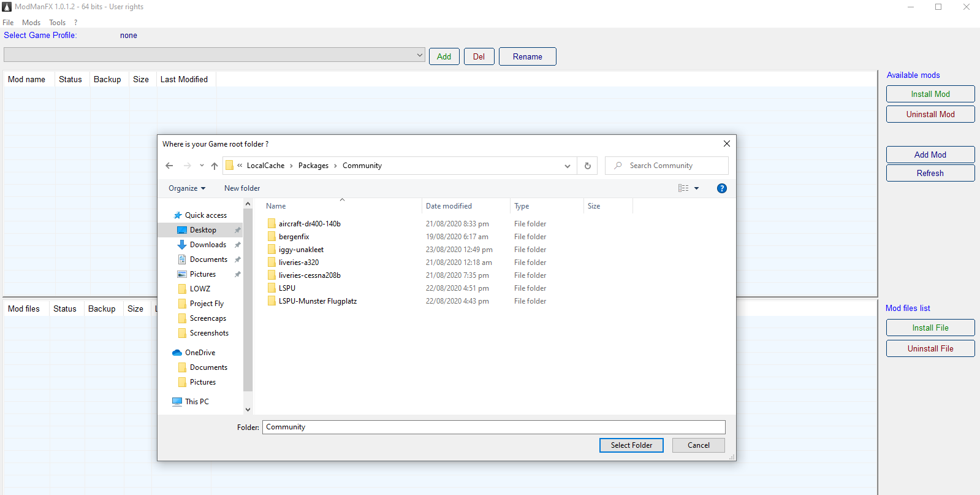Expand the address bar history dropdown

coord(568,166)
